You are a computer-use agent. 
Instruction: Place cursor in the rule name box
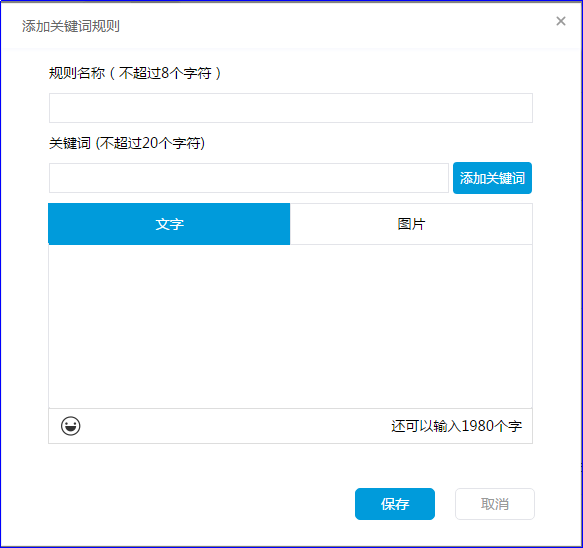coord(291,108)
